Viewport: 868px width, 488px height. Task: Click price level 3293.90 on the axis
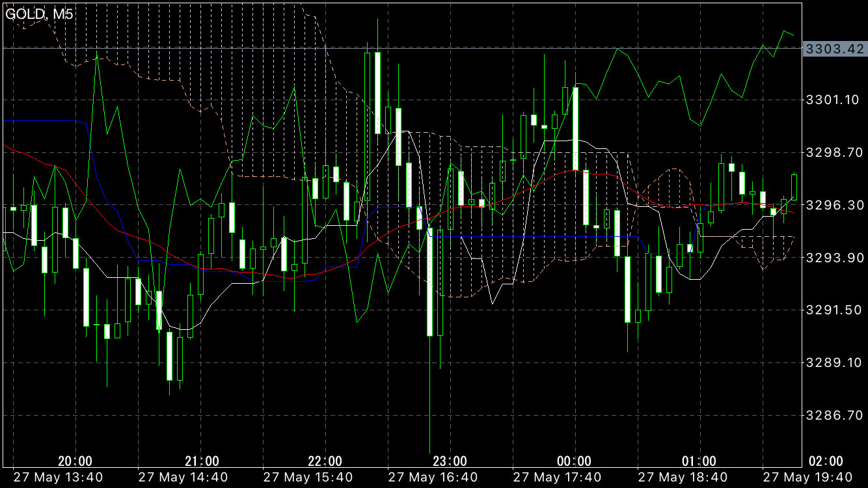834,258
